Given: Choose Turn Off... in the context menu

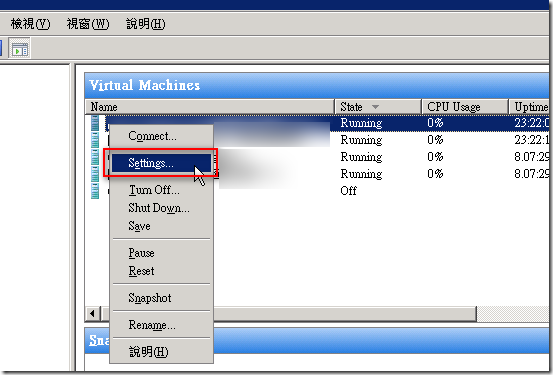Looking at the screenshot, I should [x=162, y=190].
